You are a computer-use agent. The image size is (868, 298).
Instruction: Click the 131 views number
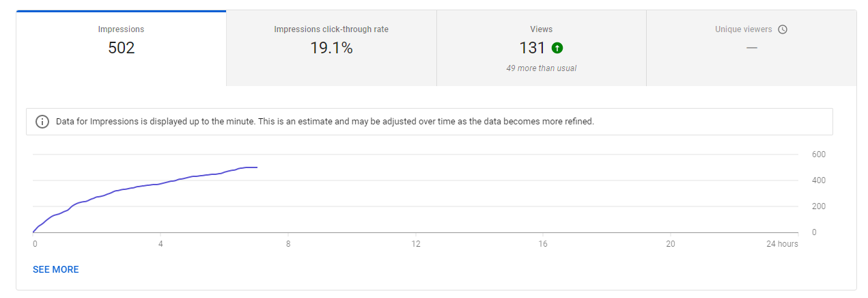[x=532, y=48]
